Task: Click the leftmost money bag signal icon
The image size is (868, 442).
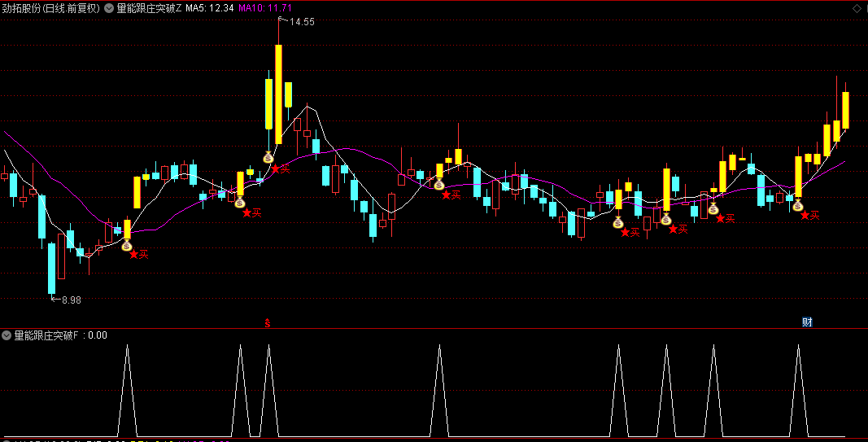Action: pyautogui.click(x=127, y=245)
